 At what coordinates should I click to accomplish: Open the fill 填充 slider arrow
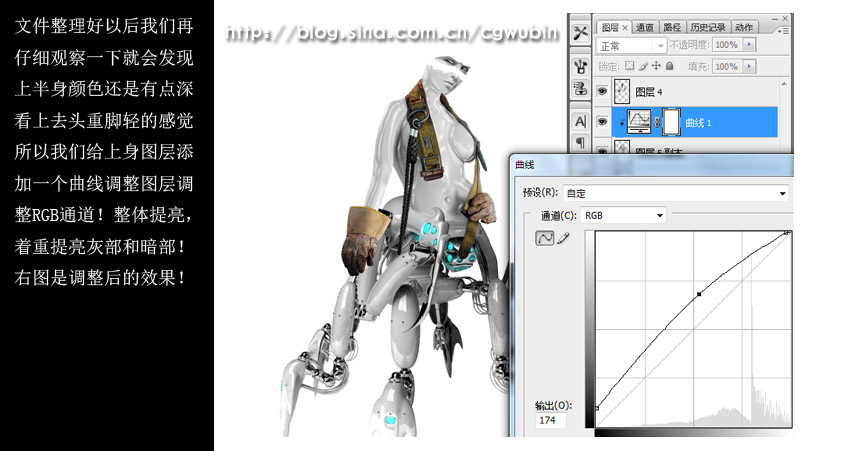(x=749, y=66)
